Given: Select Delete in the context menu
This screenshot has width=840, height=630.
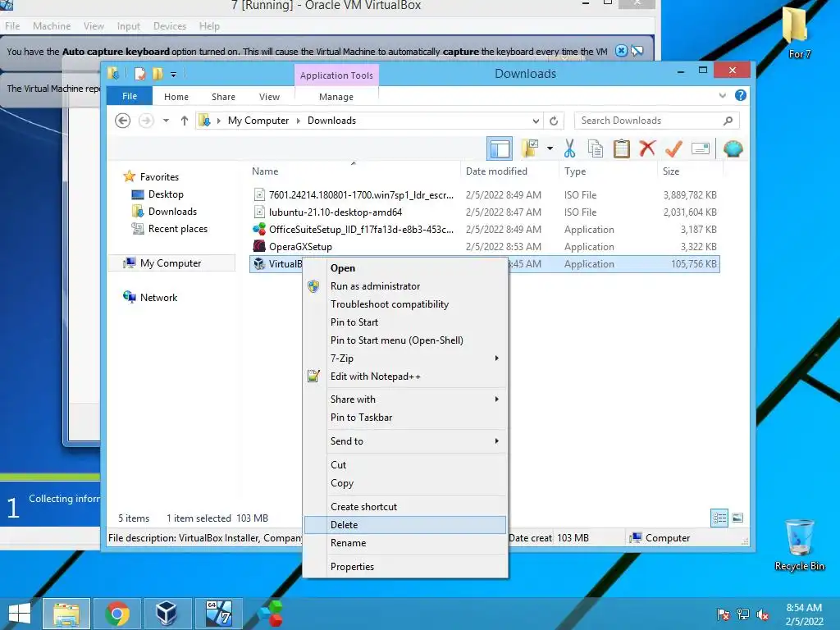Looking at the screenshot, I should pos(405,525).
